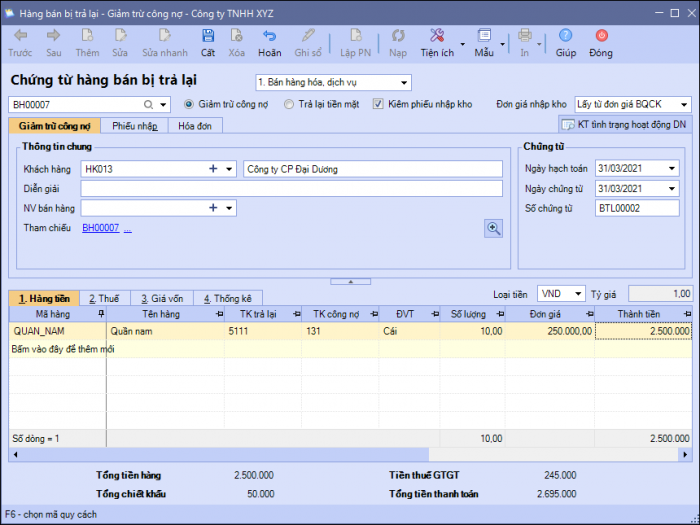Click the Đóng close icon in toolbar

coord(600,36)
